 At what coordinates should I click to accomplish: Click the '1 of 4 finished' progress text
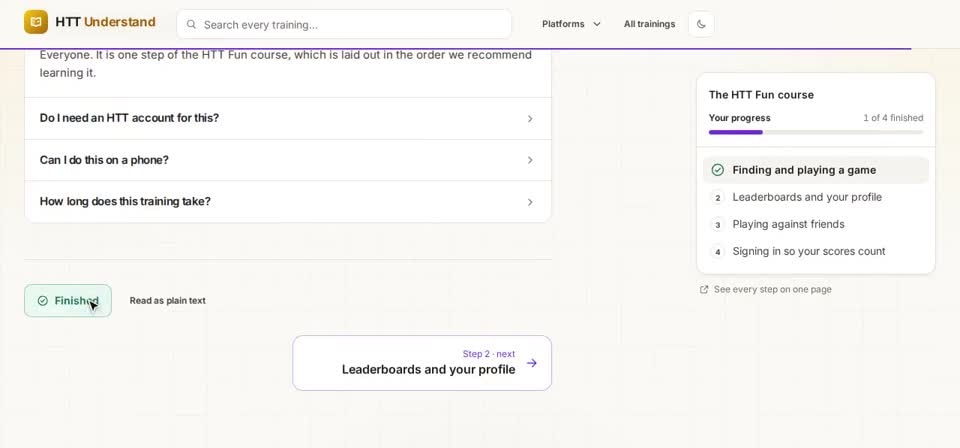pyautogui.click(x=893, y=118)
